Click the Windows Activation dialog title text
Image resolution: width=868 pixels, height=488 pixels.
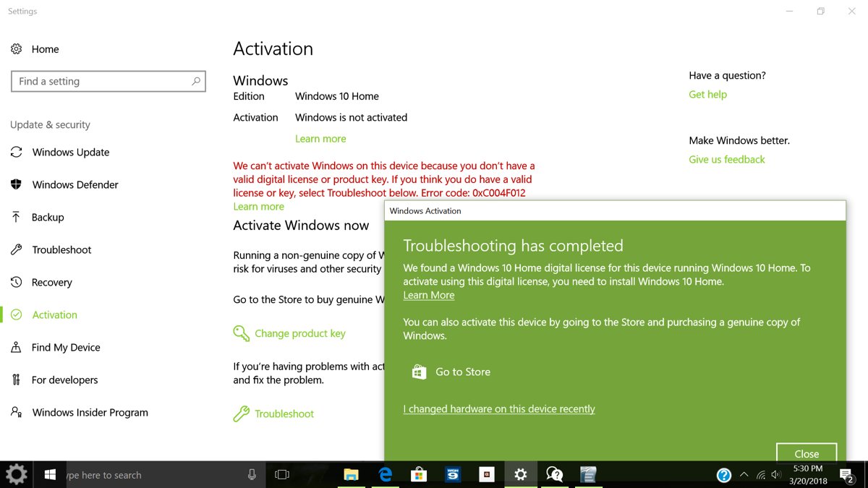(425, 211)
